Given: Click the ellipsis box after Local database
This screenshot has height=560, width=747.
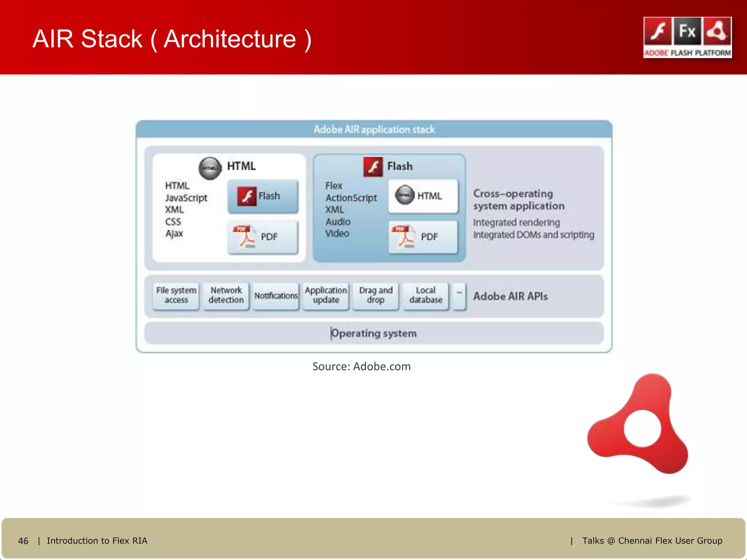Looking at the screenshot, I should (x=459, y=295).
